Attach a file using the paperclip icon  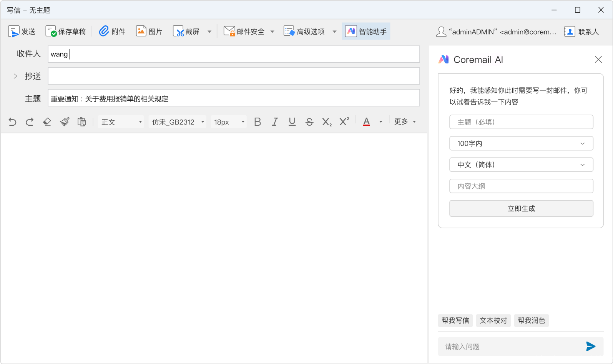click(x=104, y=31)
